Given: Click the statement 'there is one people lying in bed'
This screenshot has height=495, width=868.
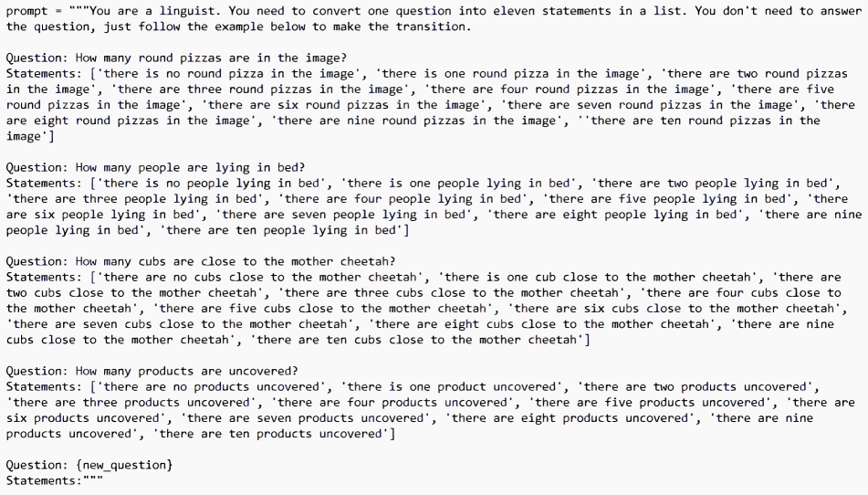Looking at the screenshot, I should click(x=458, y=184).
